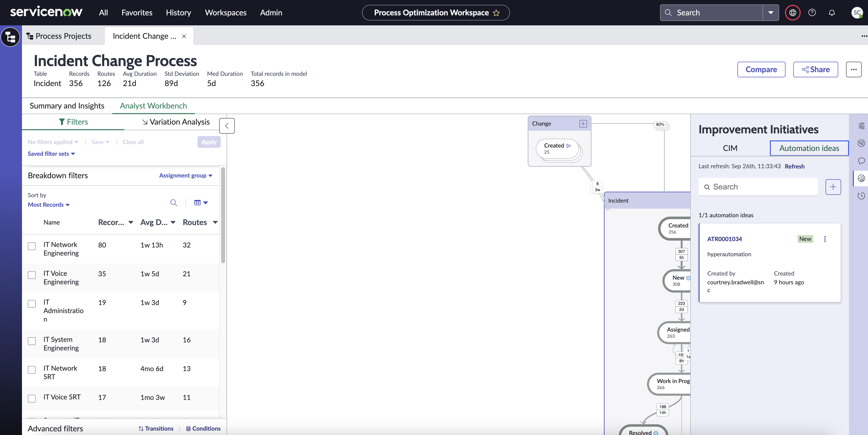Open the history clock icon in right rail
The image size is (868, 435).
click(x=861, y=196)
